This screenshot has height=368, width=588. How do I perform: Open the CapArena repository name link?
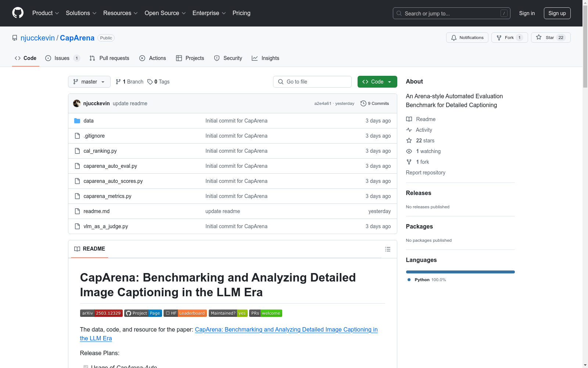click(77, 38)
